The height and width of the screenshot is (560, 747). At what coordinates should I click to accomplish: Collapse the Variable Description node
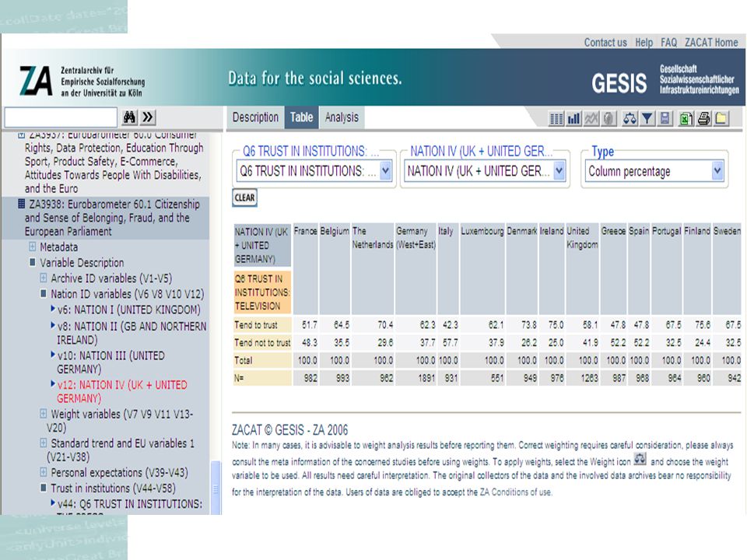coord(33,262)
